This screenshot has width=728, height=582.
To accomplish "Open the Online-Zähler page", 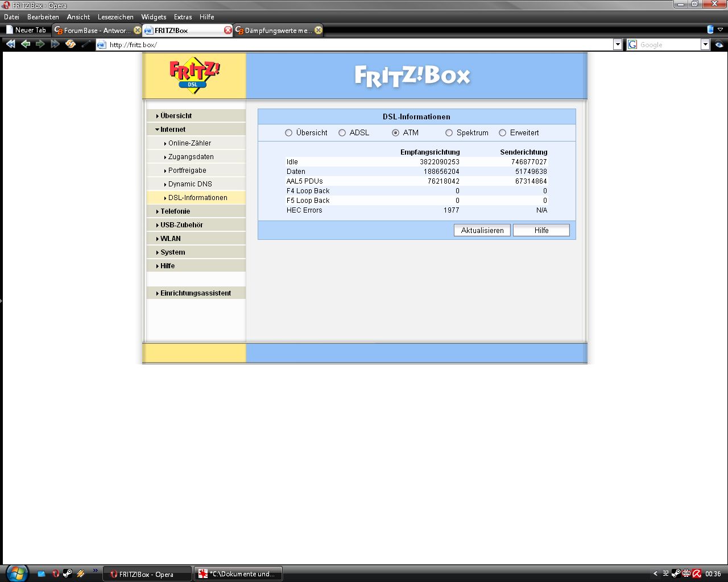I will click(x=196, y=143).
